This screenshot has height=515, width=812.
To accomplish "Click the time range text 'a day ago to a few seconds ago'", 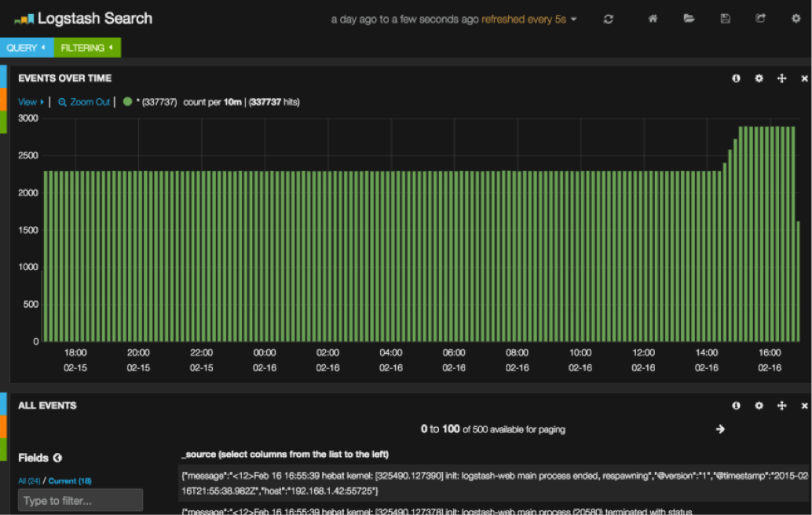I will (405, 19).
